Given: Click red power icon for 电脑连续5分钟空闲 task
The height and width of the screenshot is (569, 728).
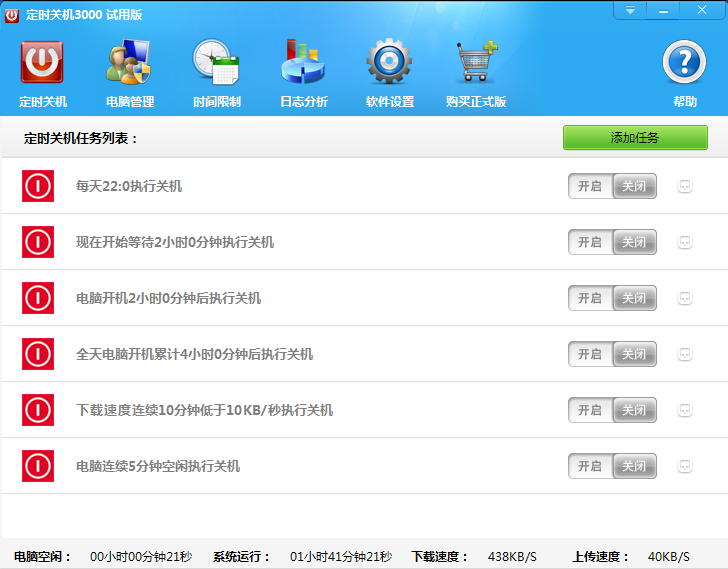Looking at the screenshot, I should click(x=38, y=466).
